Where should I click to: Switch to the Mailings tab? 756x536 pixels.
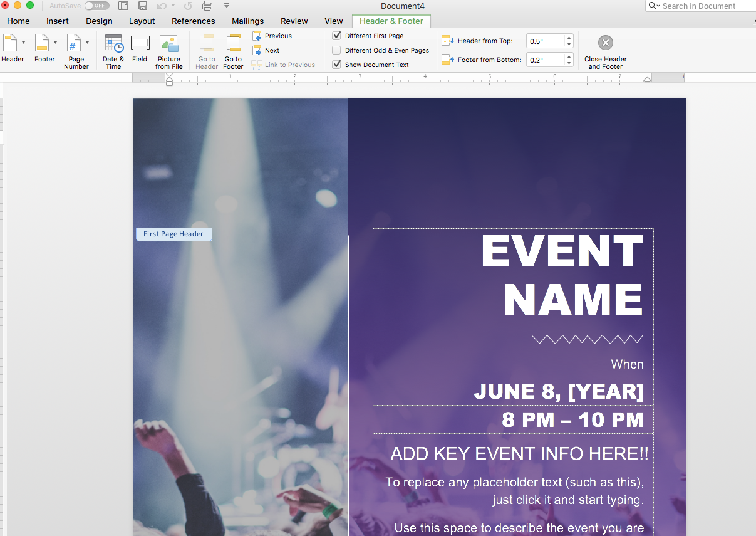click(247, 21)
